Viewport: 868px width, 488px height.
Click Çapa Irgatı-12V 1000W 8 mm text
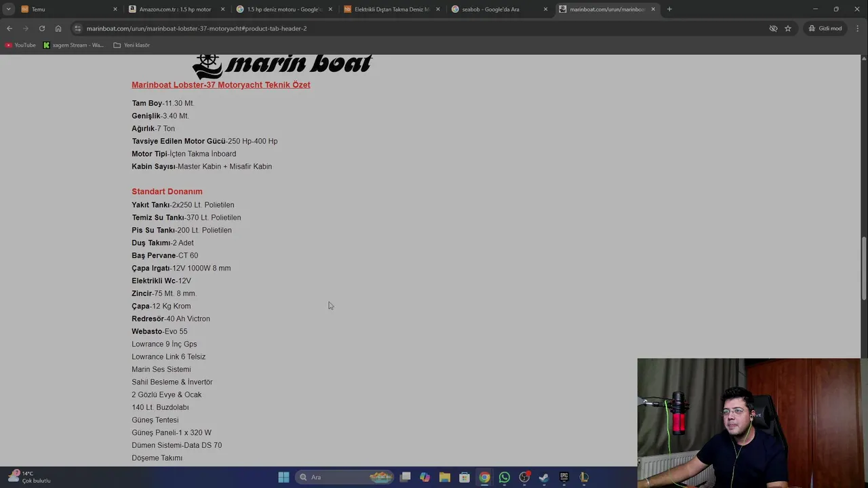(x=181, y=268)
